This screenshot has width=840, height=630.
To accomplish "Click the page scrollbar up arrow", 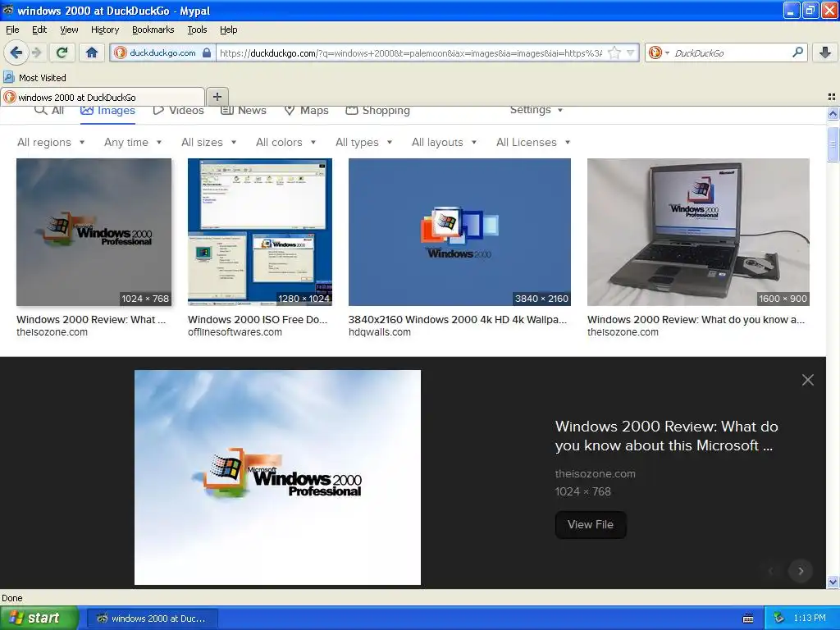I will click(x=833, y=113).
